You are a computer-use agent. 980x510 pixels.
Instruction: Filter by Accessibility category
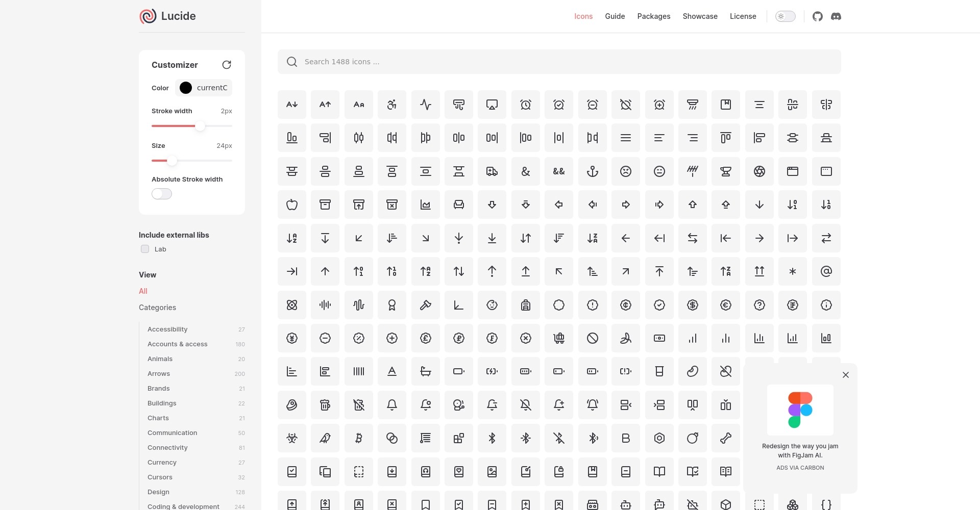196,329
